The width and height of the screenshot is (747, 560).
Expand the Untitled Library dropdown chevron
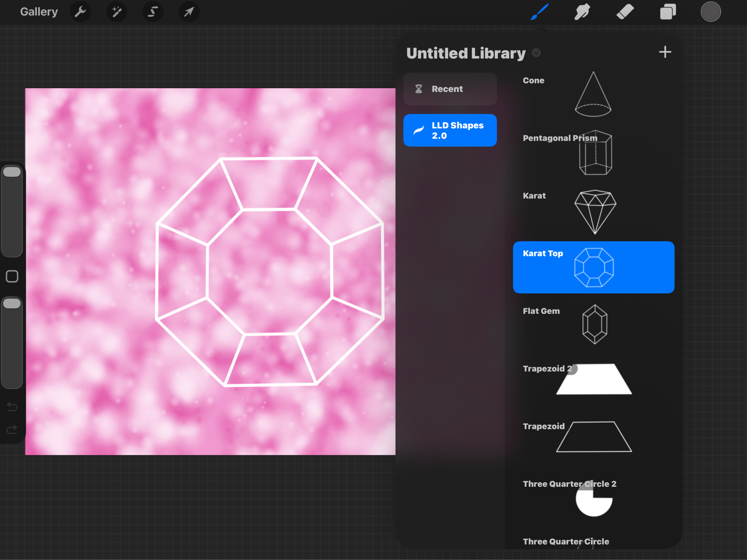536,53
